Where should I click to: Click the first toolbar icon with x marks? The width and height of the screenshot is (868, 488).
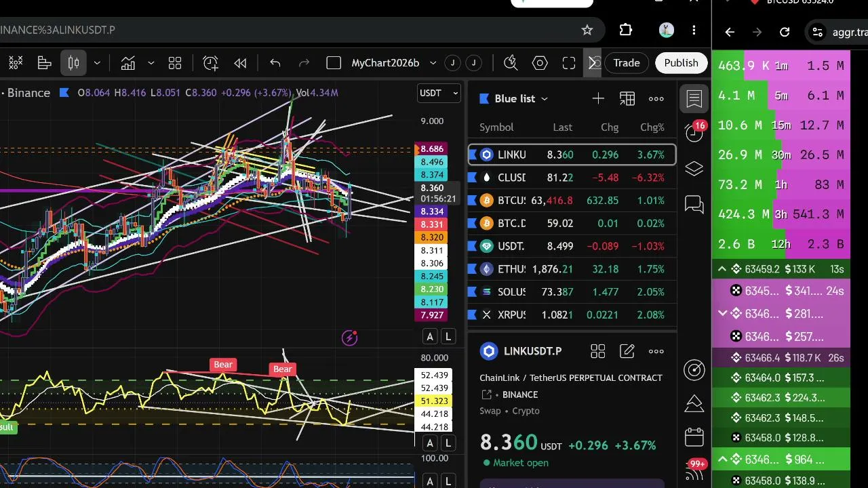pos(15,63)
